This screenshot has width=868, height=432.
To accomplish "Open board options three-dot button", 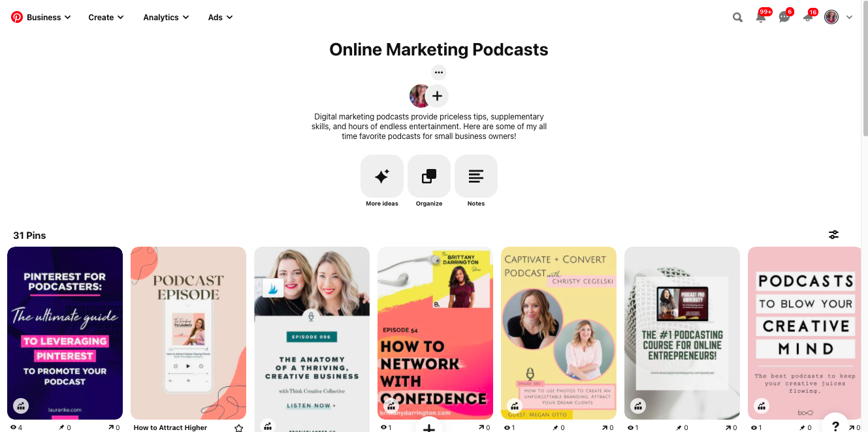I will [438, 72].
